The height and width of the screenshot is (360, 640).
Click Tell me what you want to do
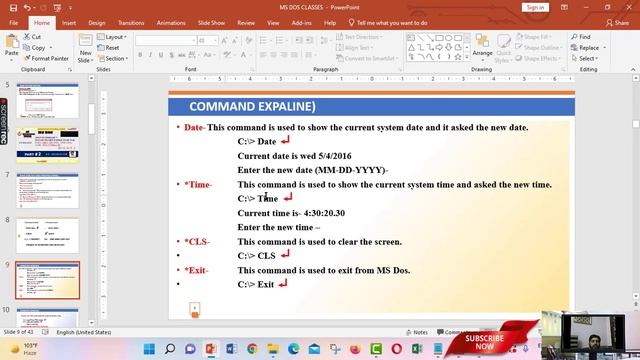pos(388,23)
